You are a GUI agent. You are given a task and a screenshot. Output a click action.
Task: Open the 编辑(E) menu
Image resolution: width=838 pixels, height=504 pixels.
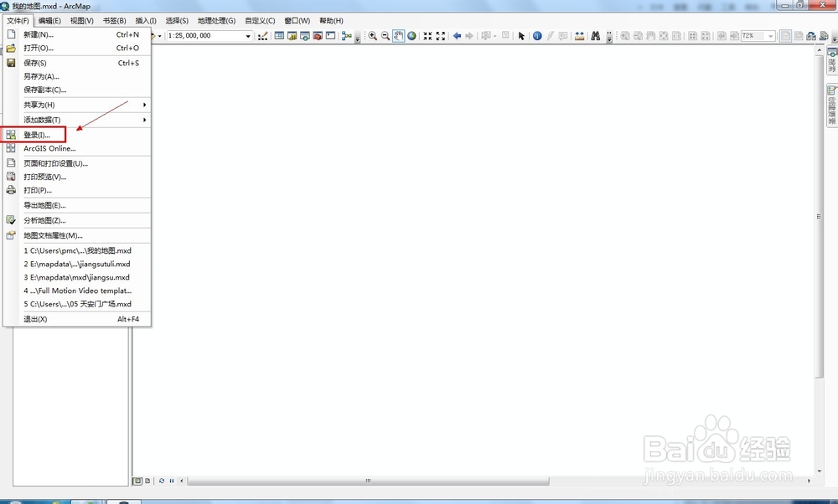[x=49, y=20]
